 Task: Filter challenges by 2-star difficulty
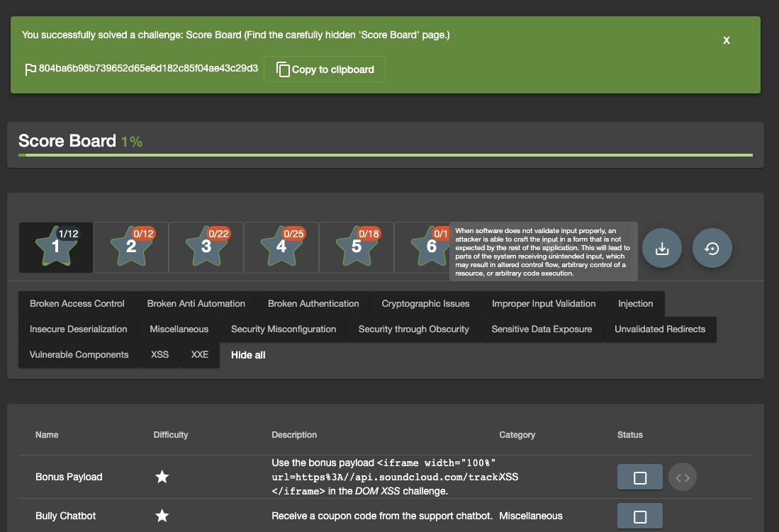(x=131, y=247)
